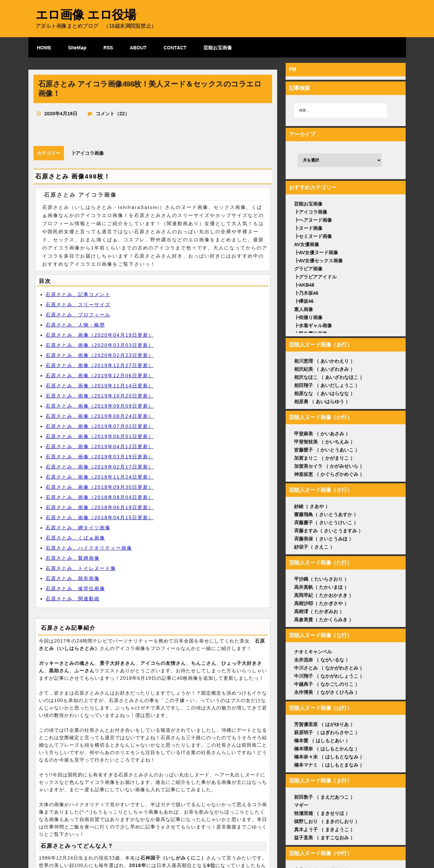The height and width of the screenshot is (868, 434).
Task: Click the site title at the page top
Action: 86,15
